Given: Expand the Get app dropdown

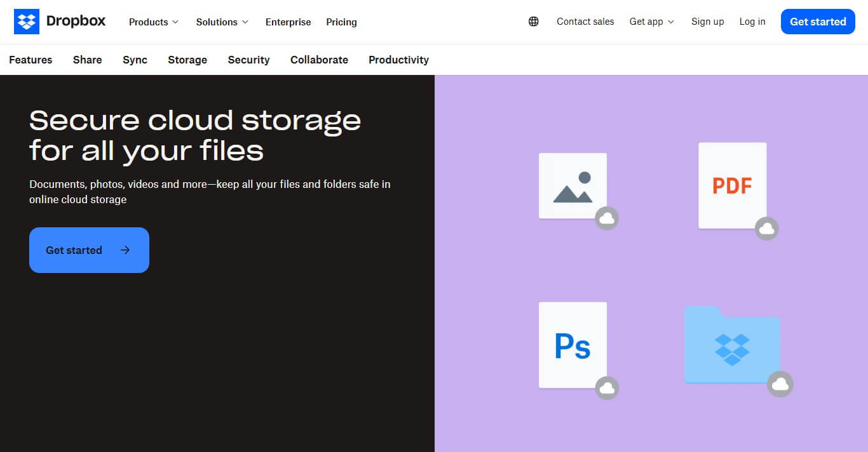Looking at the screenshot, I should (x=651, y=21).
